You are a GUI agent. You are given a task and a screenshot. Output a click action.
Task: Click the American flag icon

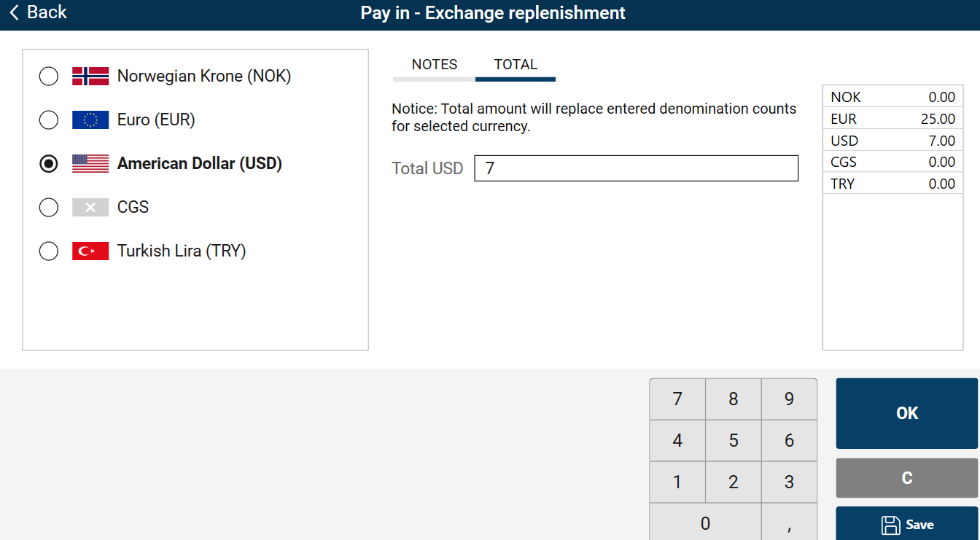[90, 164]
